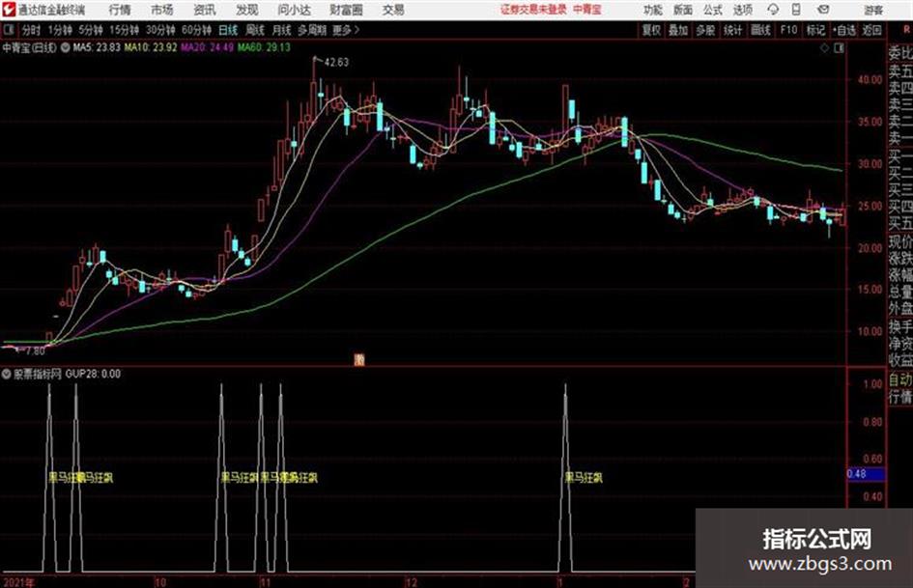The image size is (913, 588).
Task: Select the 月线 monthly period tab
Action: pyautogui.click(x=282, y=30)
